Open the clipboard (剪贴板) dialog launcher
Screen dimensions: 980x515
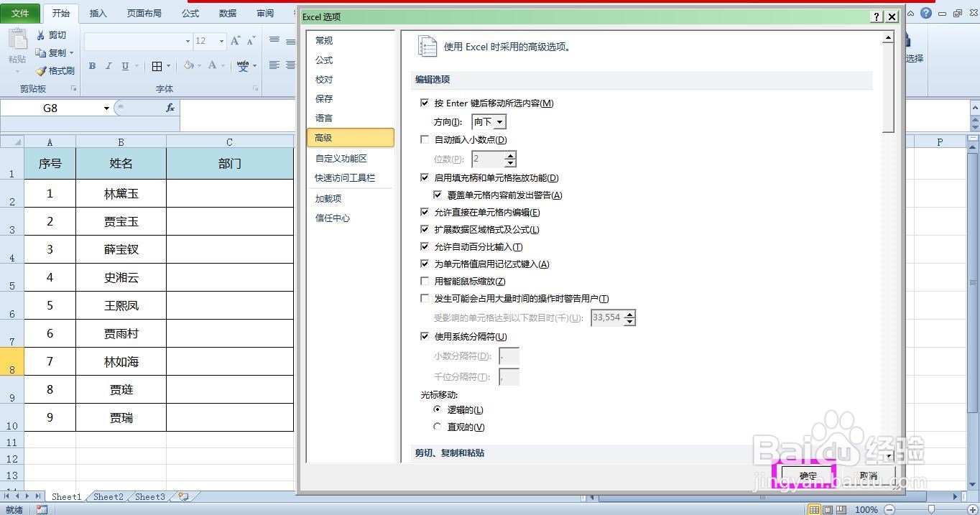[73, 89]
